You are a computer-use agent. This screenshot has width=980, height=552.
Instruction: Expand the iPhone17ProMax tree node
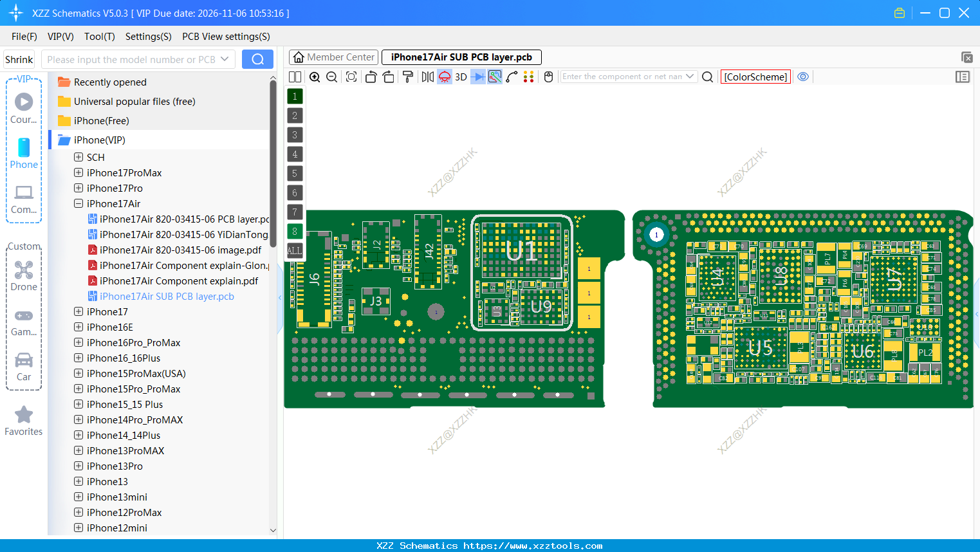pyautogui.click(x=79, y=172)
